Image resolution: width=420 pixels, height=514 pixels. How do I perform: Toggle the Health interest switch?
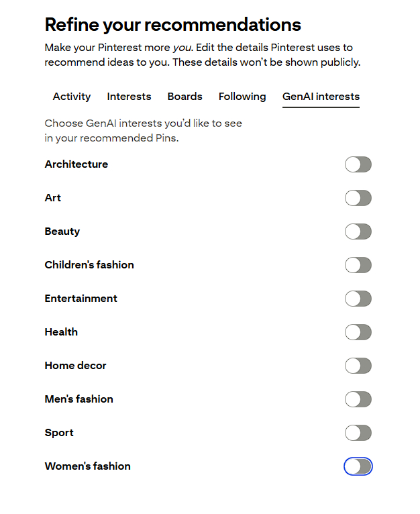tap(358, 332)
